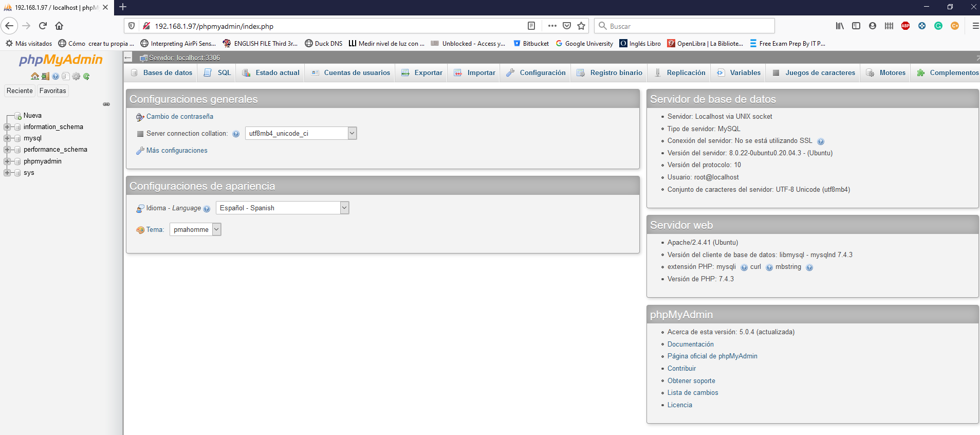The height and width of the screenshot is (435, 980).
Task: Open Grammarly extension icon
Action: click(x=938, y=26)
